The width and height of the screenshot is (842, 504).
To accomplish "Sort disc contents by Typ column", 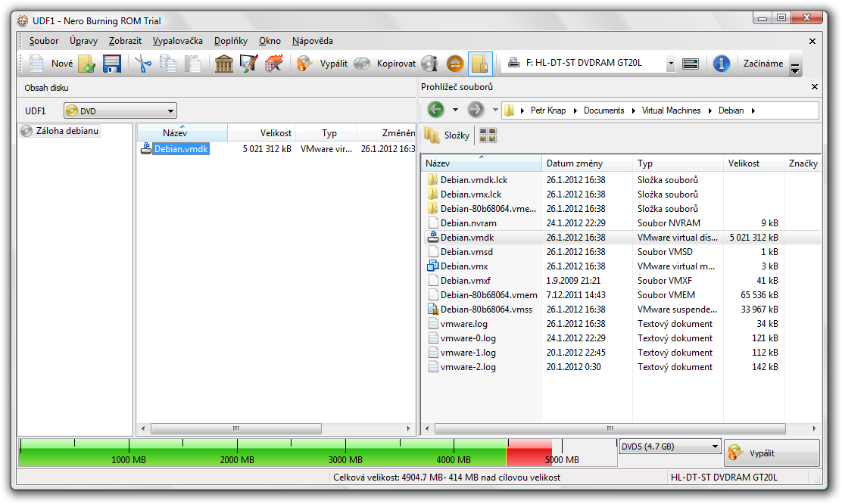I will point(326,132).
